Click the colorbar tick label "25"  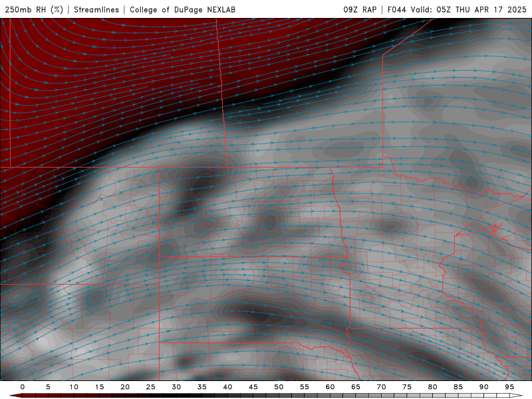[151, 387]
